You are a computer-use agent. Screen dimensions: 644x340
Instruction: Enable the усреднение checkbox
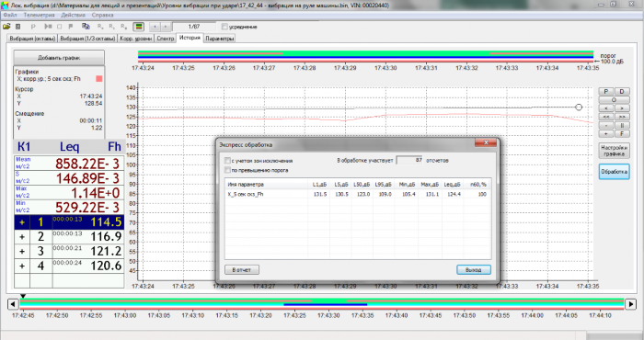(x=224, y=27)
